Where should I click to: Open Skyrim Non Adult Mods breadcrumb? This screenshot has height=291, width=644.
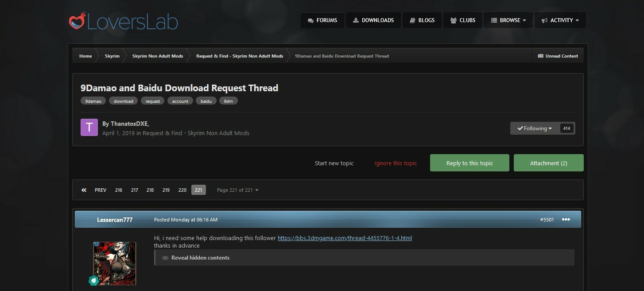(158, 56)
